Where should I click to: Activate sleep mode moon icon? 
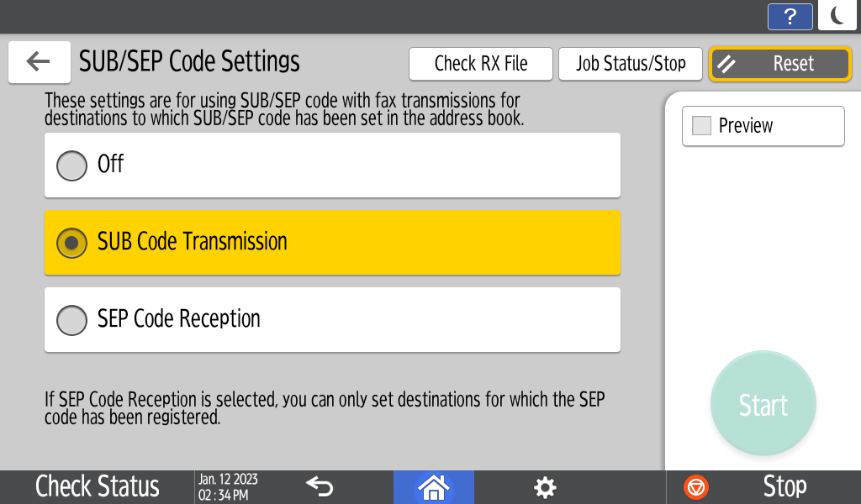[837, 16]
